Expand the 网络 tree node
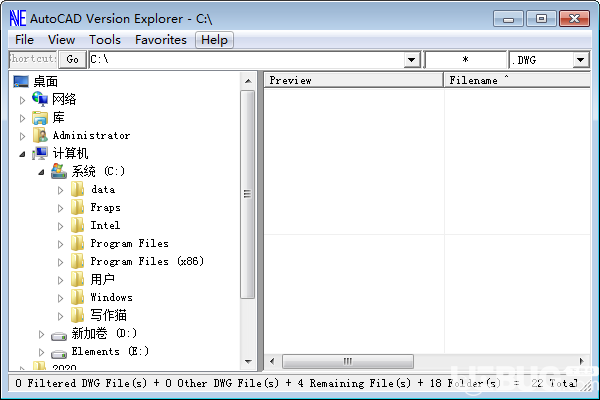 coord(22,100)
